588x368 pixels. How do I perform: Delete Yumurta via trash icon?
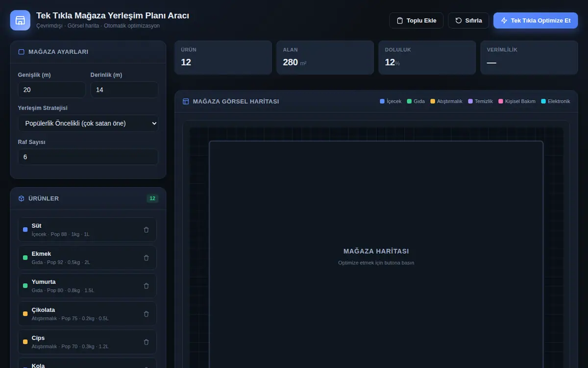[x=146, y=286]
